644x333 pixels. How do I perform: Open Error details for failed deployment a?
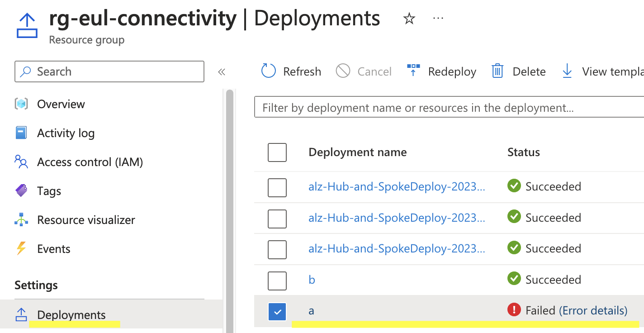click(593, 310)
